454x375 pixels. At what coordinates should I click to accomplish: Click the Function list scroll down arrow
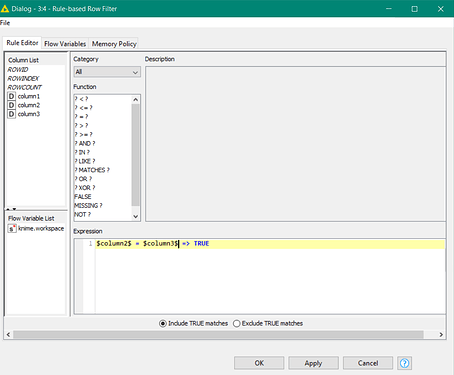click(x=135, y=216)
